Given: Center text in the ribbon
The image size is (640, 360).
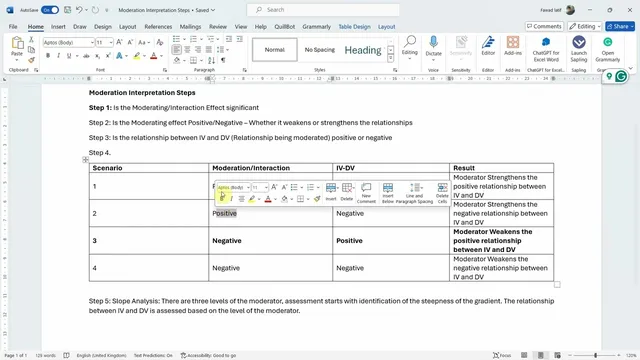Looking at the screenshot, I should (187, 49).
